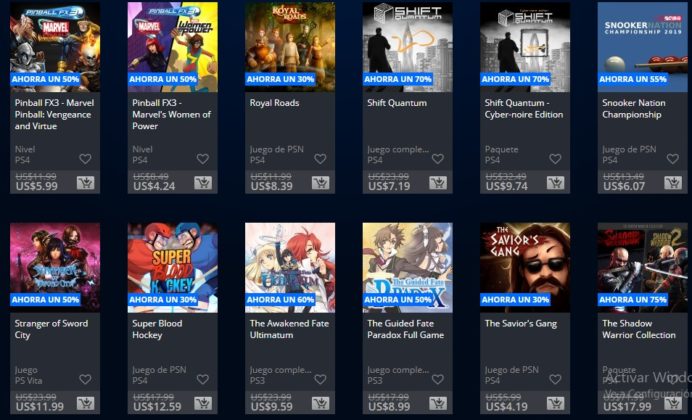The image size is (692, 420).
Task: Toggle wishlist heart for Royal Roads
Action: click(320, 159)
